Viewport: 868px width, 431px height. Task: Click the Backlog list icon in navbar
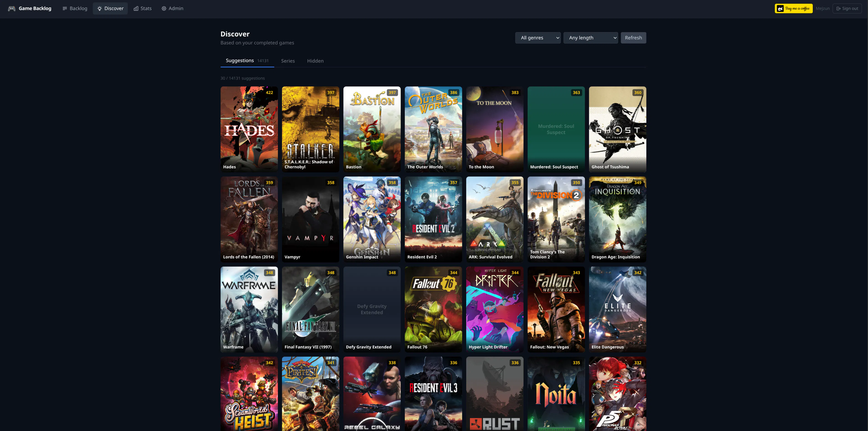click(65, 8)
